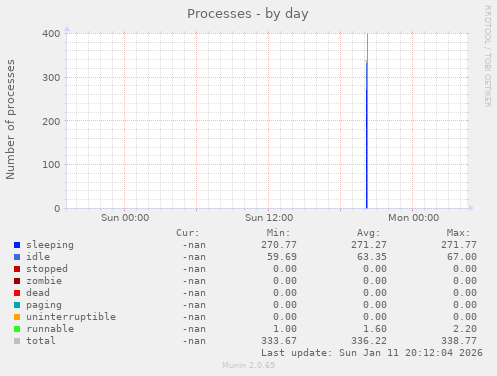Click sleeping maximum value 271.77
The height and width of the screenshot is (376, 497).
pos(459,245)
